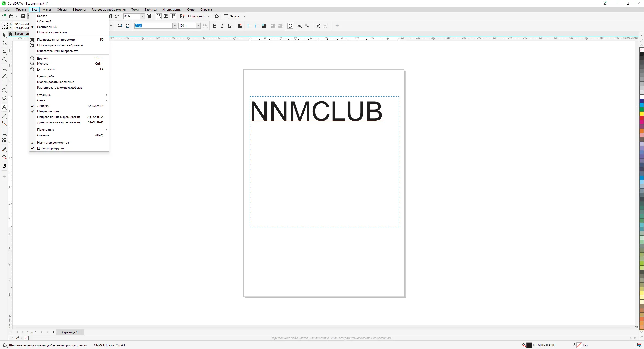
Task: Click the Запуск launch button
Action: (x=235, y=16)
